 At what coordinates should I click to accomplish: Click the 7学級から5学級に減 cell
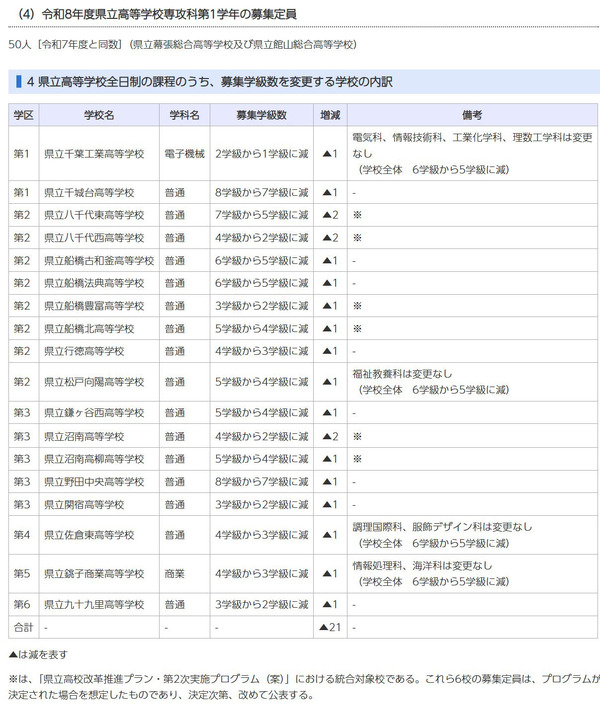tap(262, 215)
